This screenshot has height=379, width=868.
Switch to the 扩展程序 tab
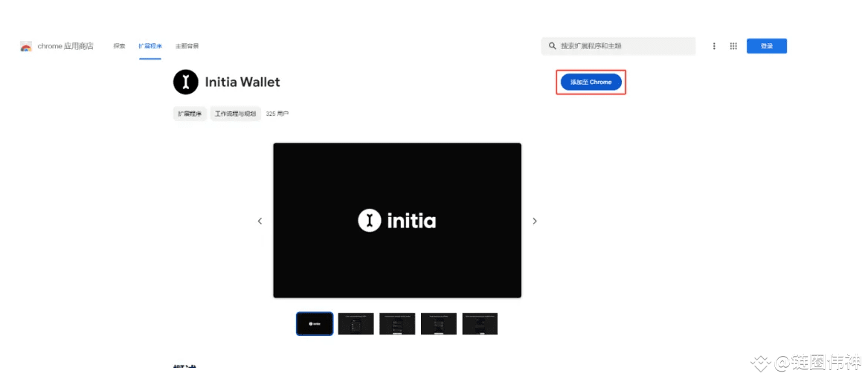(150, 47)
